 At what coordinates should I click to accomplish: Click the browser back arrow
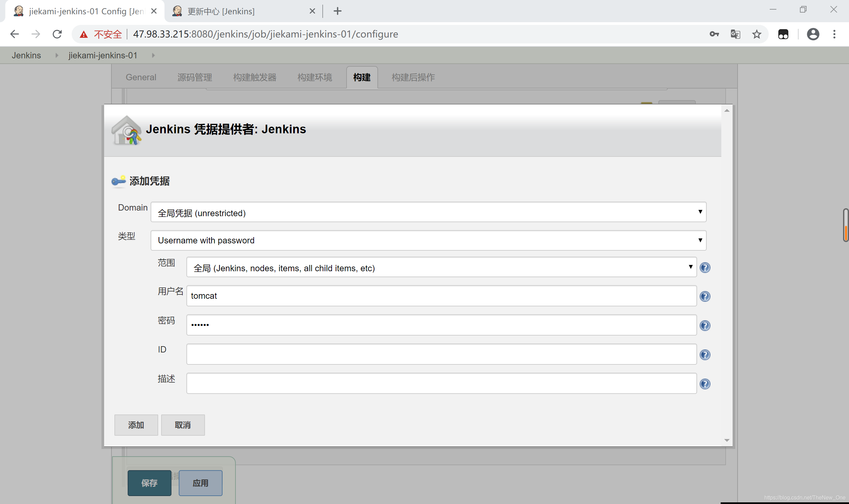pos(15,34)
